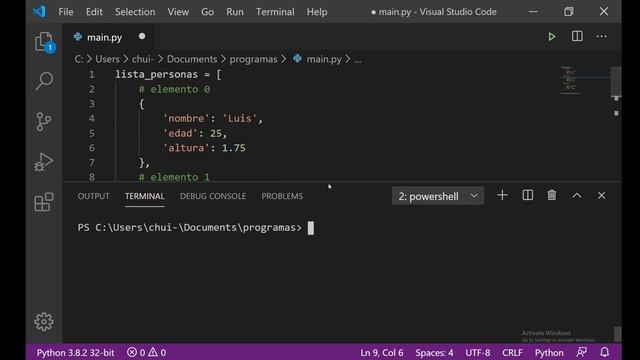The width and height of the screenshot is (640, 360).
Task: Click in the terminal prompt input
Action: click(x=311, y=228)
